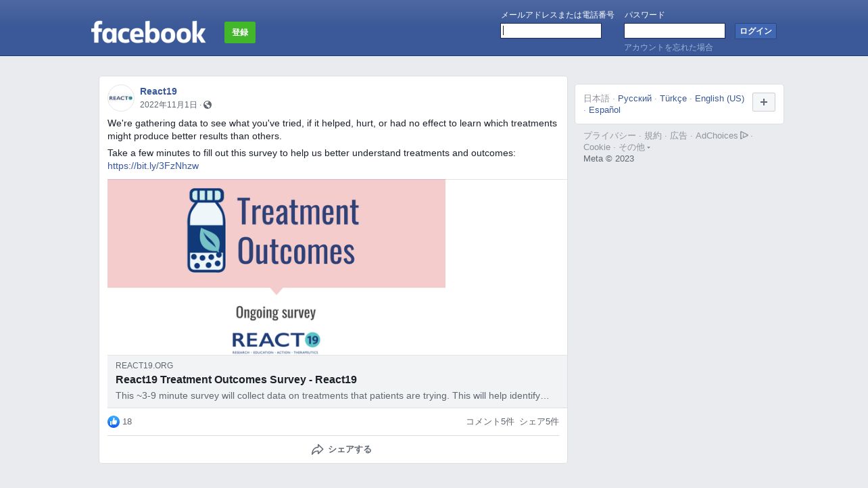Screen dimensions: 868x488
Task: Open the アカウントを忘れた場合 link
Action: coord(669,47)
